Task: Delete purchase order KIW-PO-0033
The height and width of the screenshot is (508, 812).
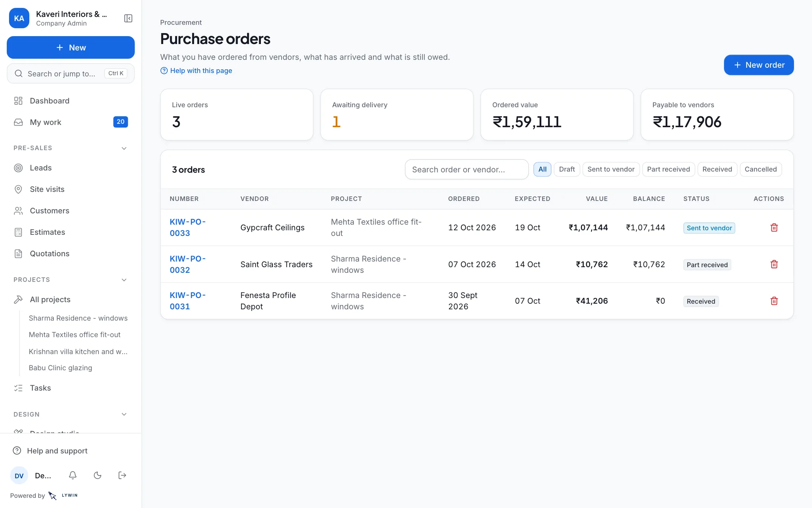Action: click(774, 228)
